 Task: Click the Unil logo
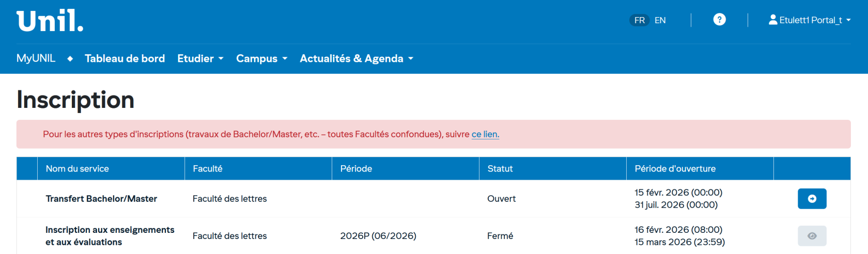click(x=50, y=21)
